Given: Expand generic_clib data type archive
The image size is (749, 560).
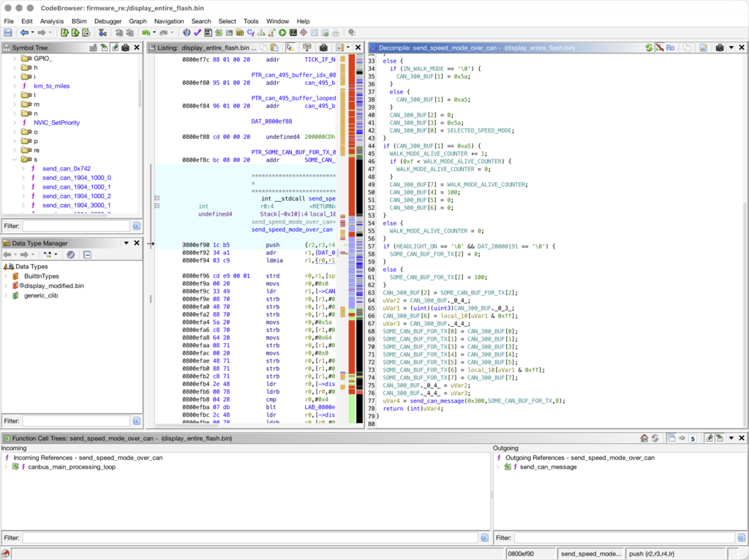Looking at the screenshot, I should click(x=6, y=295).
